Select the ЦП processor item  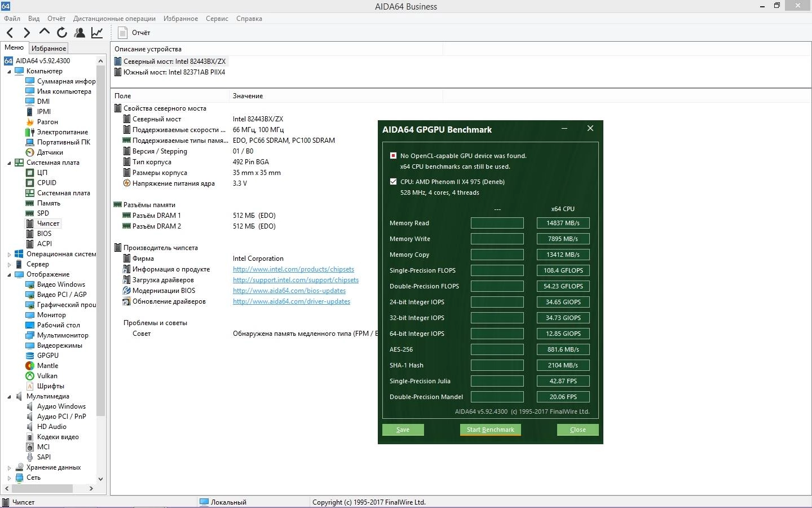tap(42, 173)
